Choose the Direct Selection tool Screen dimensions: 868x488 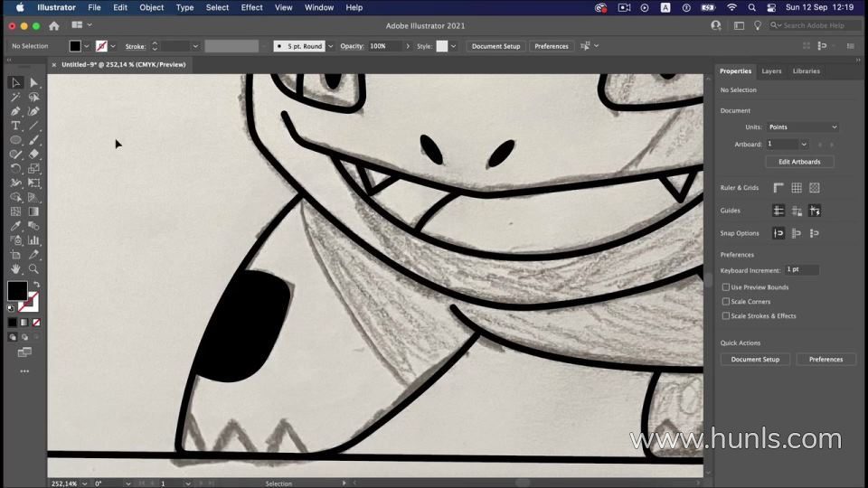pos(33,82)
